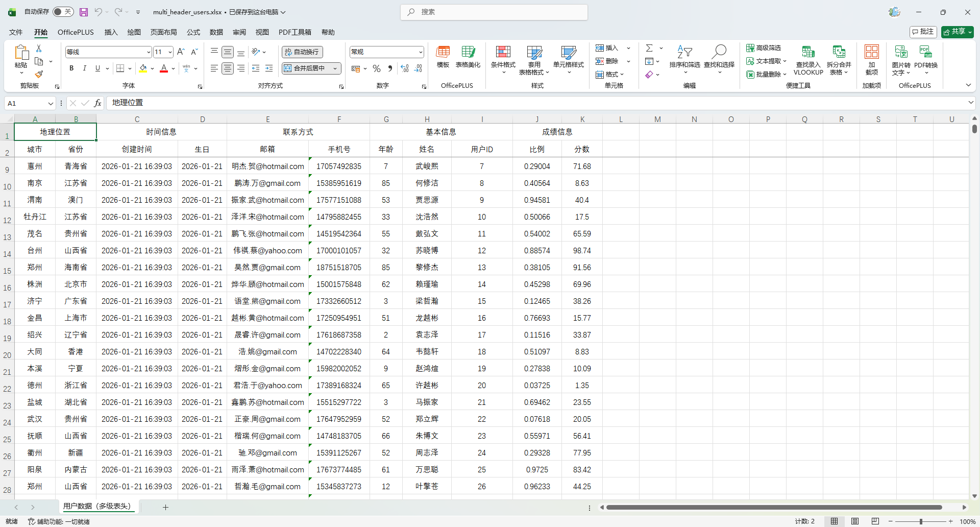Expand the Name Box dropdown arrow
This screenshot has width=980, height=527.
pyautogui.click(x=51, y=104)
